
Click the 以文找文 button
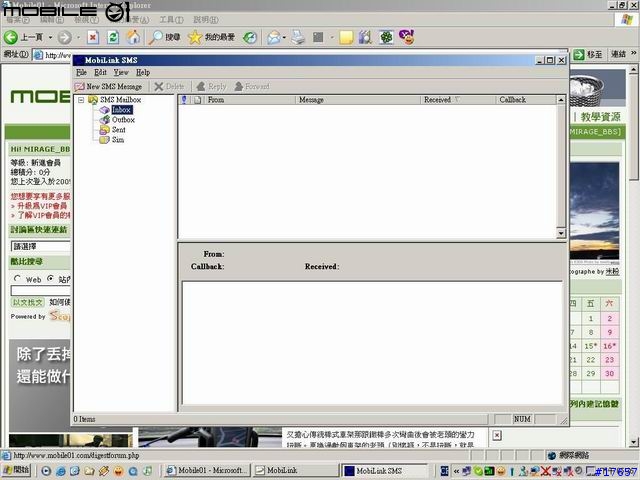click(x=28, y=302)
